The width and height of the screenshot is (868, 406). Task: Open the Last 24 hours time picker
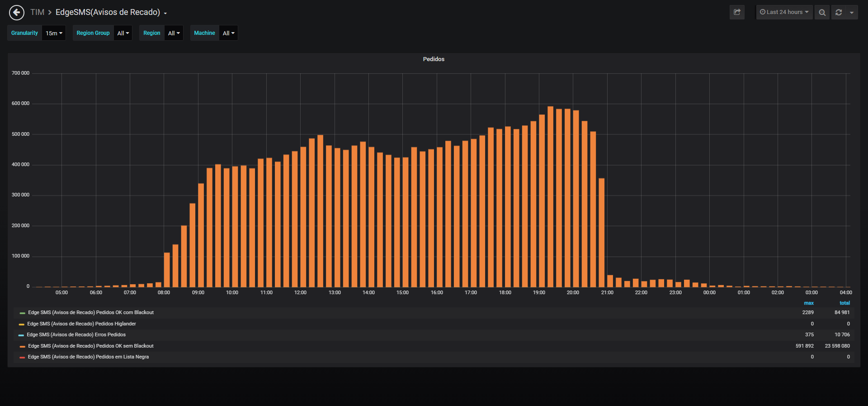pos(784,12)
